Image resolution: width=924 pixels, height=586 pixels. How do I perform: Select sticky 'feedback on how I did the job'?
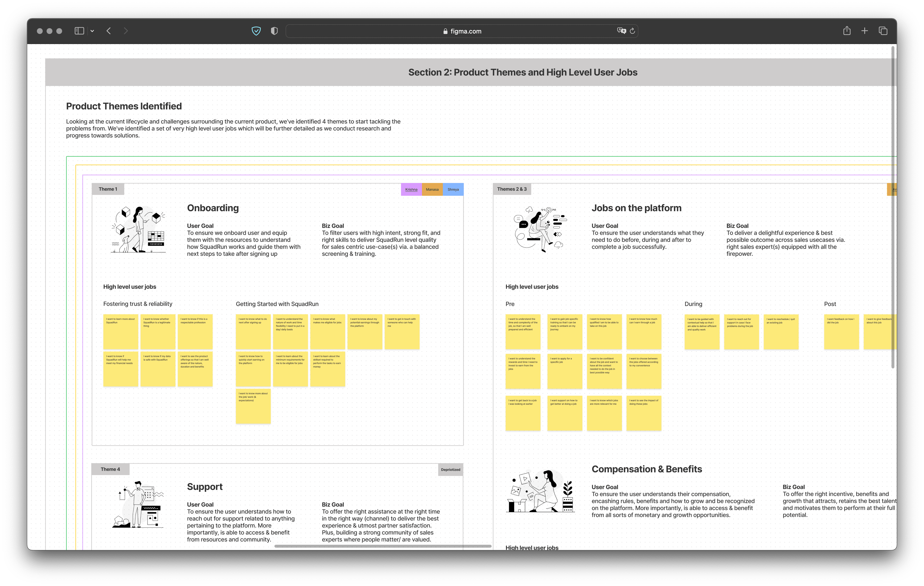tap(841, 332)
